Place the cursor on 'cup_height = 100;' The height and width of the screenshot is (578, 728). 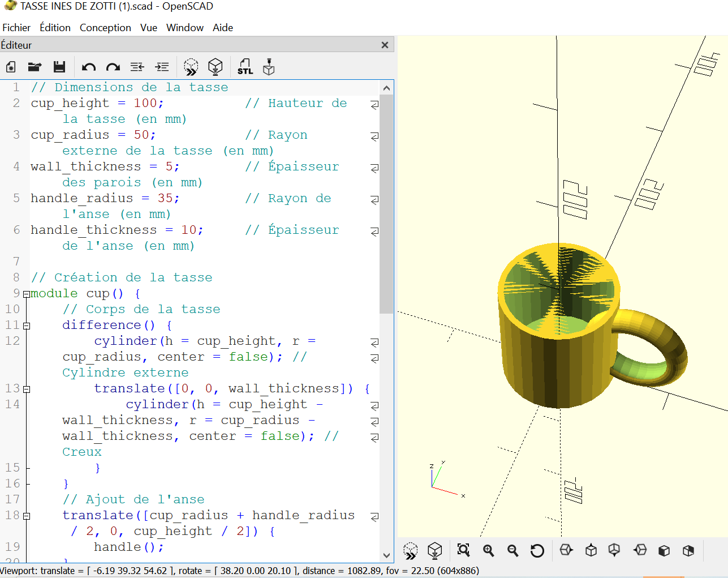97,103
